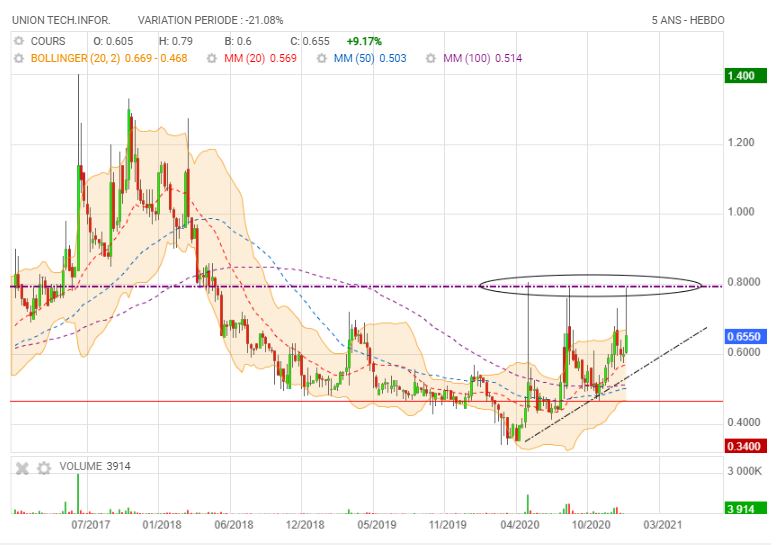Image resolution: width=776 pixels, height=545 pixels.
Task: Click the high price H: 0.79
Action: tap(176, 41)
